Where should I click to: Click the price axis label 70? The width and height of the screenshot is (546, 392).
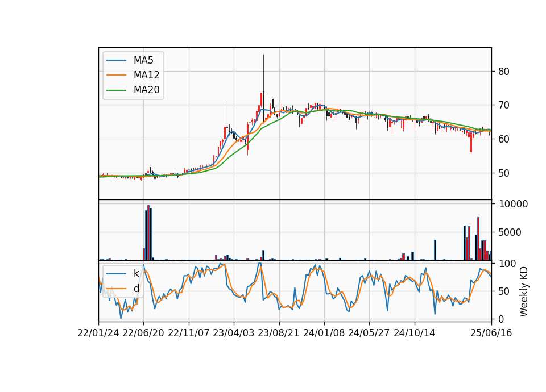504,105
